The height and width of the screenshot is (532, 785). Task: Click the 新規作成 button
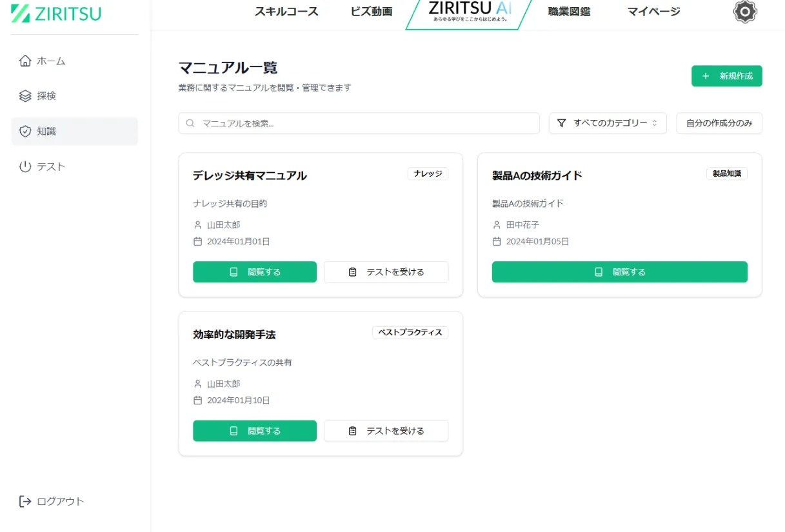click(x=726, y=75)
